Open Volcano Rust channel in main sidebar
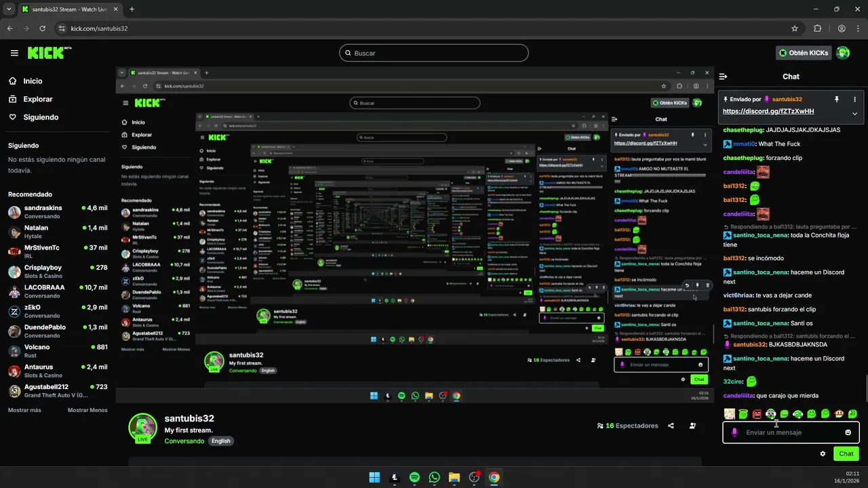 58,350
